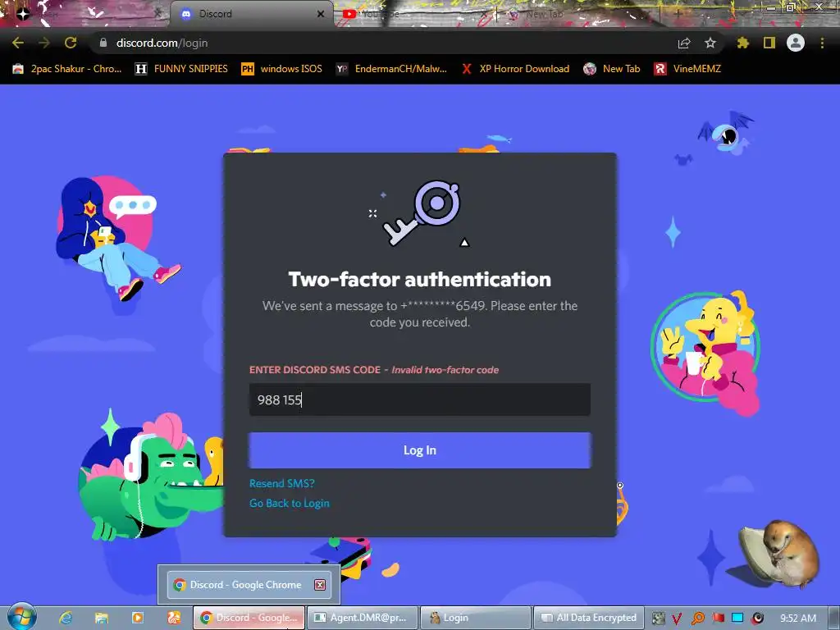This screenshot has width=840, height=630.
Task: Open the VineMEMZ bookmark
Action: [688, 69]
